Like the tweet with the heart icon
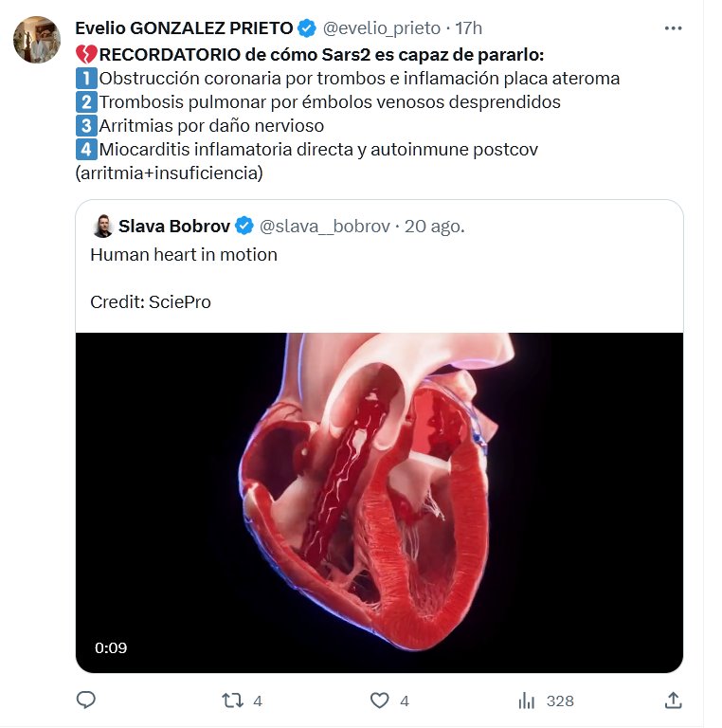 point(379,701)
